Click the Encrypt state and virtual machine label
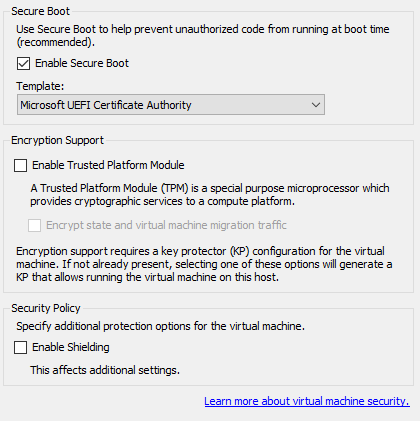Screen dimensions: 420x421 (166, 225)
